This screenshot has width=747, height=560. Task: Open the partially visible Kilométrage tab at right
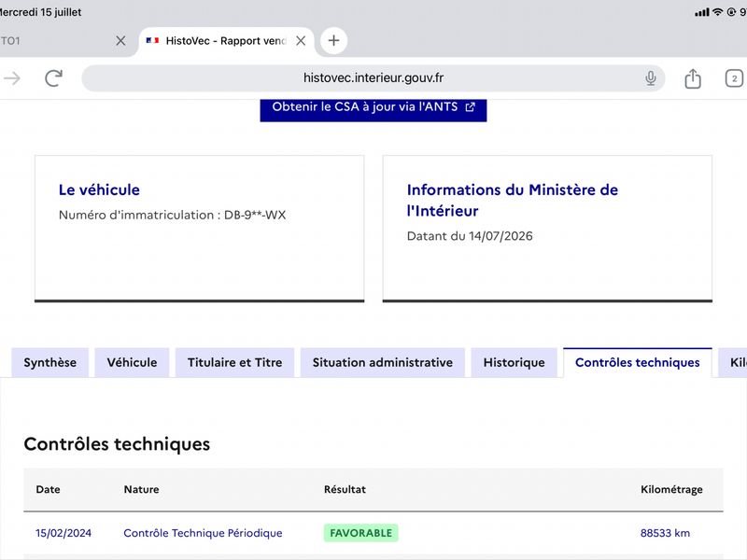tap(734, 362)
